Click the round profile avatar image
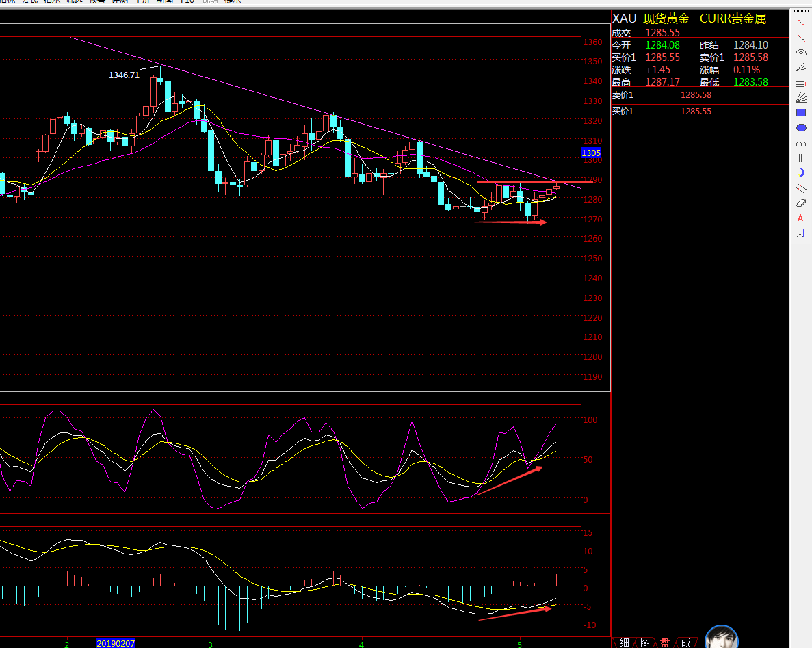812x648 pixels. coord(722,636)
